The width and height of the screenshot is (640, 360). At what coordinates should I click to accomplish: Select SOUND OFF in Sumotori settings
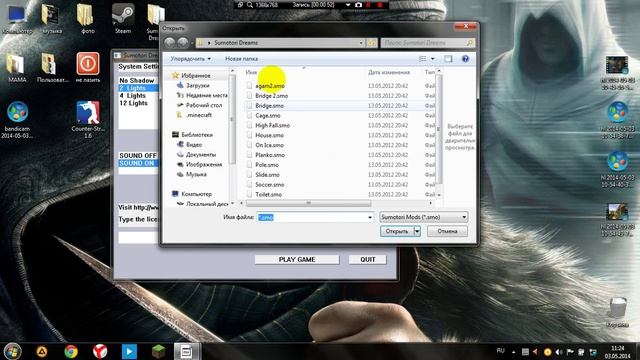coord(138,156)
